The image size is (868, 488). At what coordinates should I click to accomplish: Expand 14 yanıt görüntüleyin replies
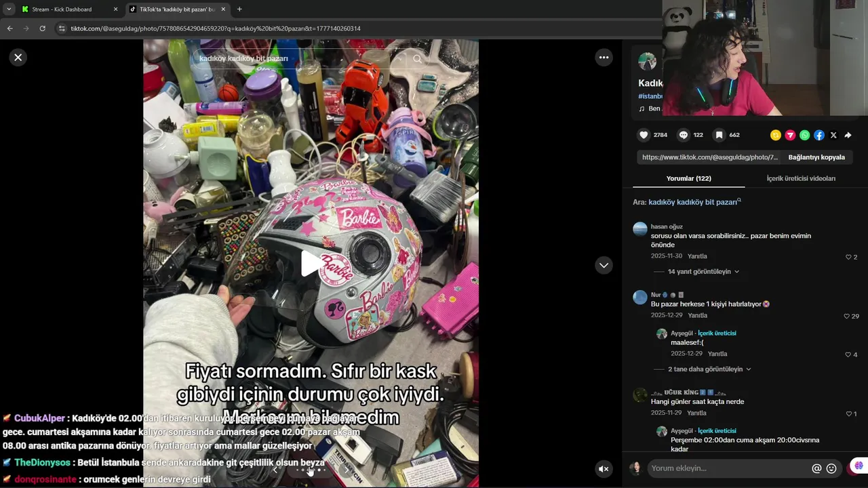[703, 272]
